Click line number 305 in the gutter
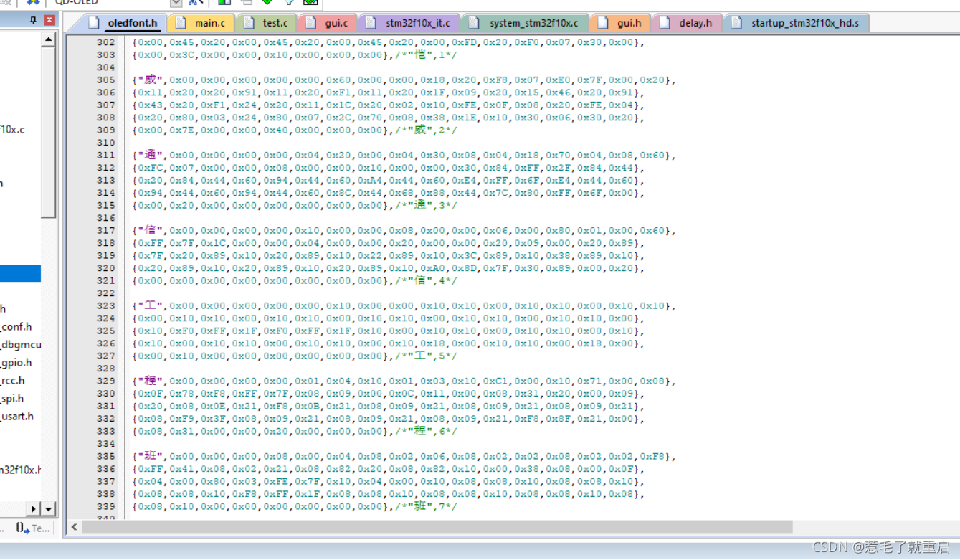 (105, 80)
